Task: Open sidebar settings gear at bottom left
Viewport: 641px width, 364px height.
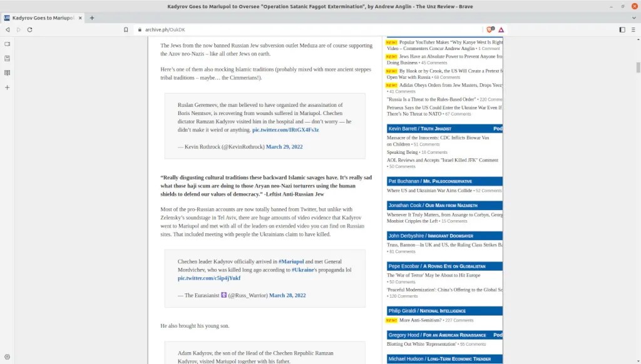Action: pos(8,356)
